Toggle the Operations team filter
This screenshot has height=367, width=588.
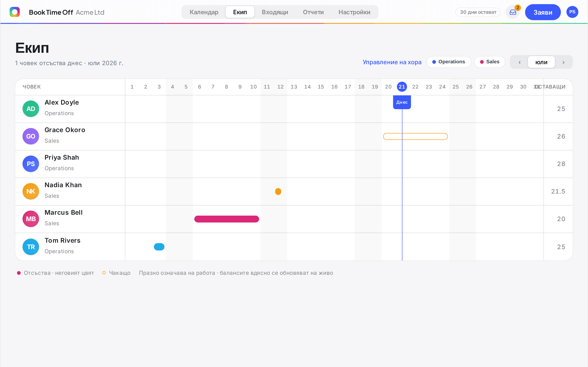tap(449, 62)
